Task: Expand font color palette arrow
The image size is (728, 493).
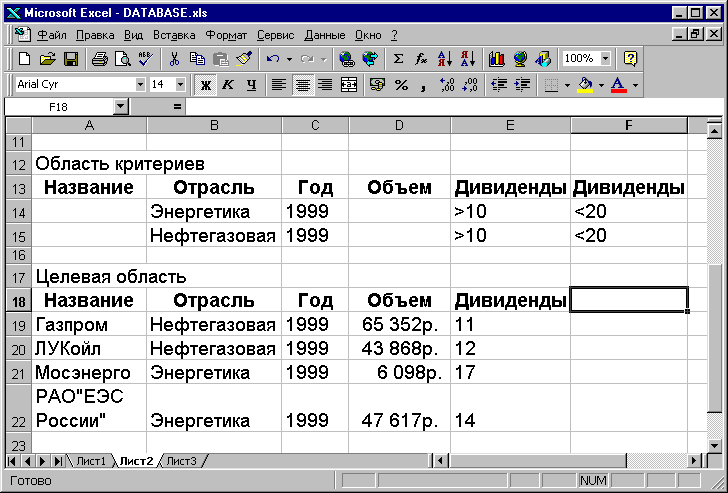Action: pos(636,84)
